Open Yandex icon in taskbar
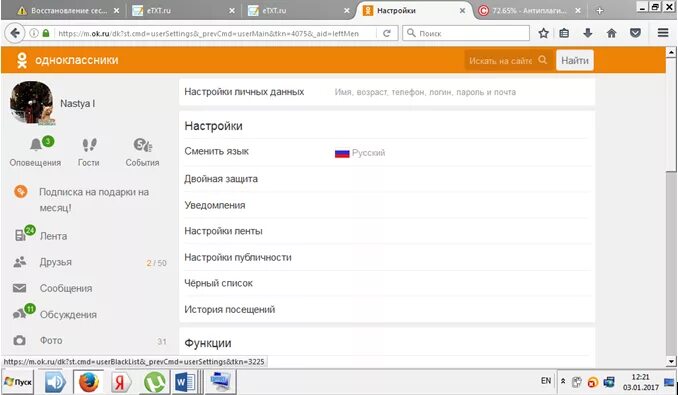This screenshot has height=395, width=678. coord(122,382)
